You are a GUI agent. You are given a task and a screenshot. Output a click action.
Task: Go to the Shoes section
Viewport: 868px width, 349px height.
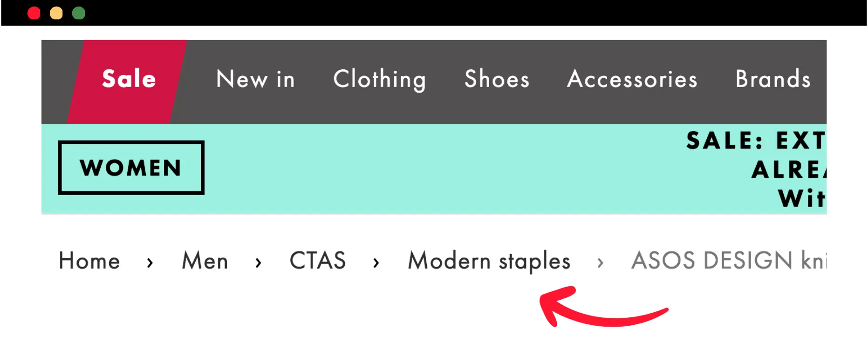[x=497, y=79]
